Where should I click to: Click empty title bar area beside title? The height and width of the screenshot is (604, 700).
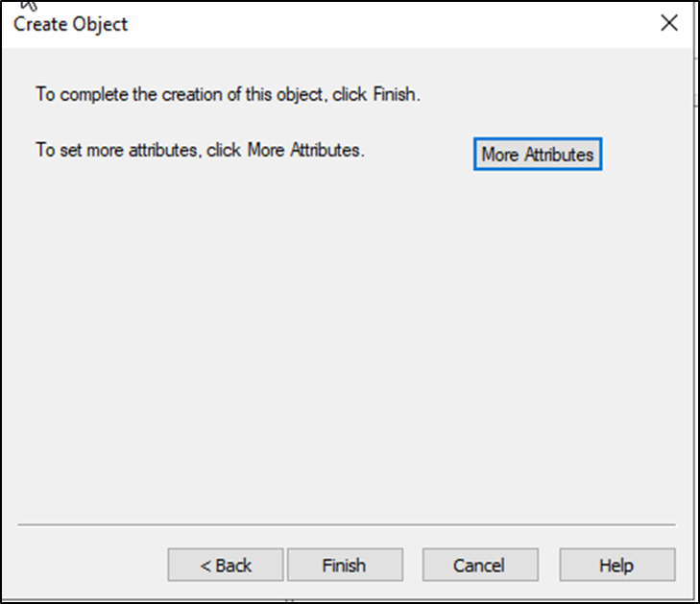384,24
